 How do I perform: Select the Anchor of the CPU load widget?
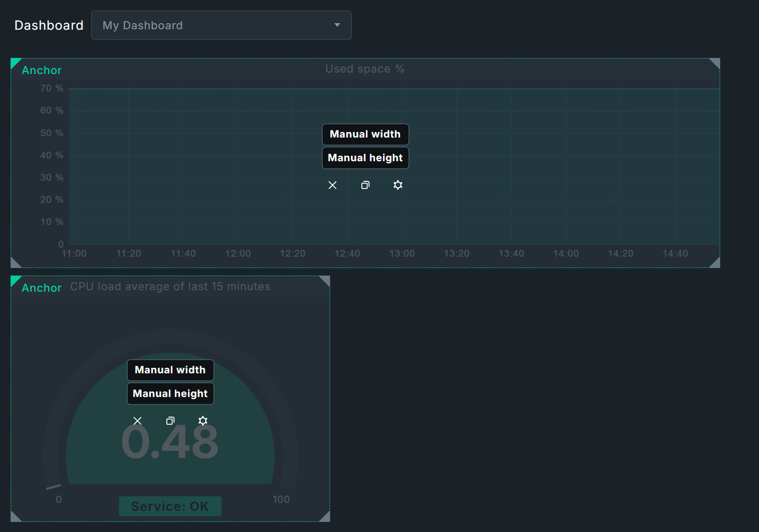coord(41,288)
